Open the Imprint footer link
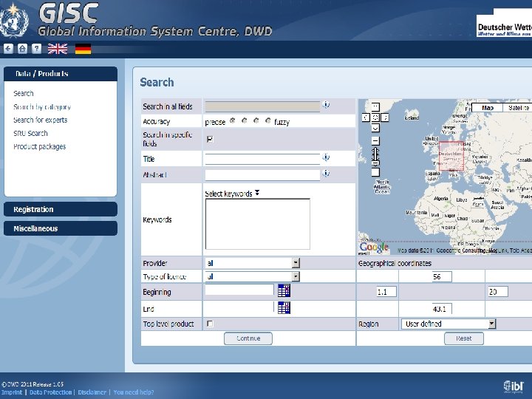 (12, 392)
